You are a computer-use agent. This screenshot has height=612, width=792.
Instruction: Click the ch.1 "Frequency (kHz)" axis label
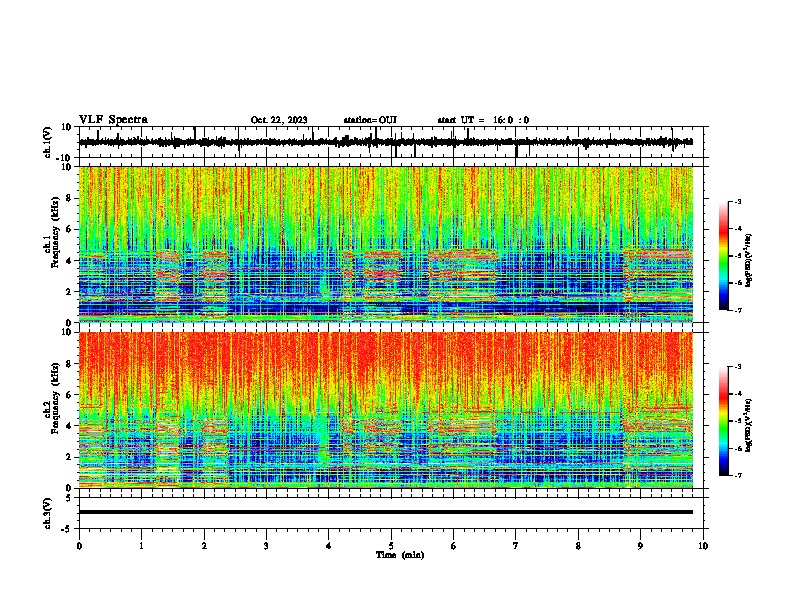(x=55, y=233)
